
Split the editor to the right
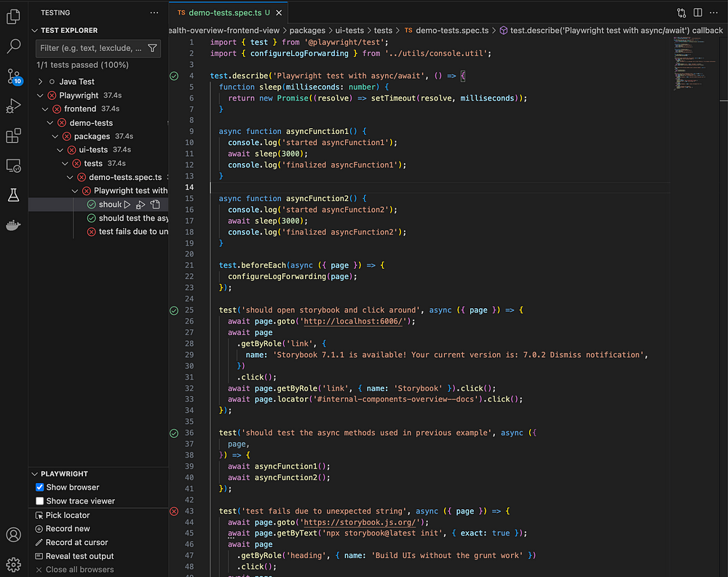(x=698, y=12)
